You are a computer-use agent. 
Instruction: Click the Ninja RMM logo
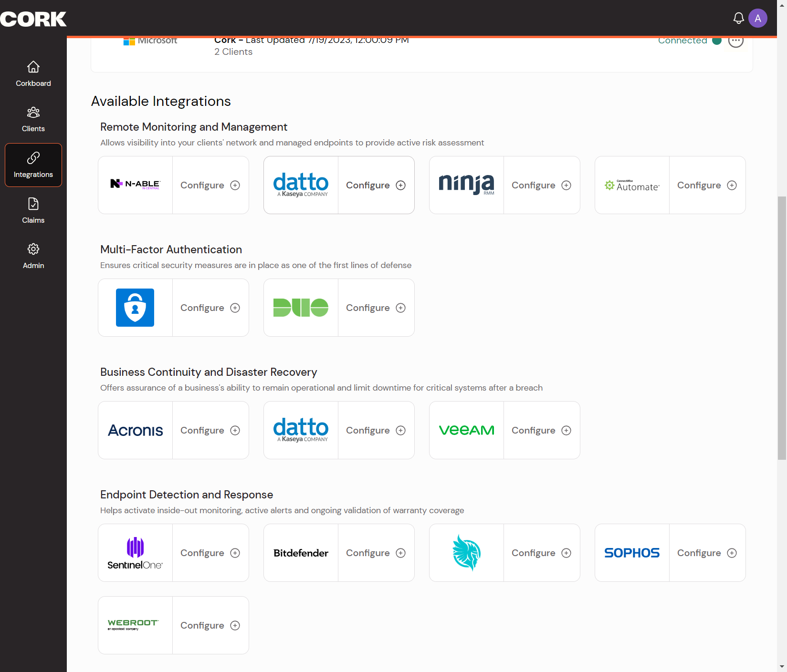[x=467, y=185]
